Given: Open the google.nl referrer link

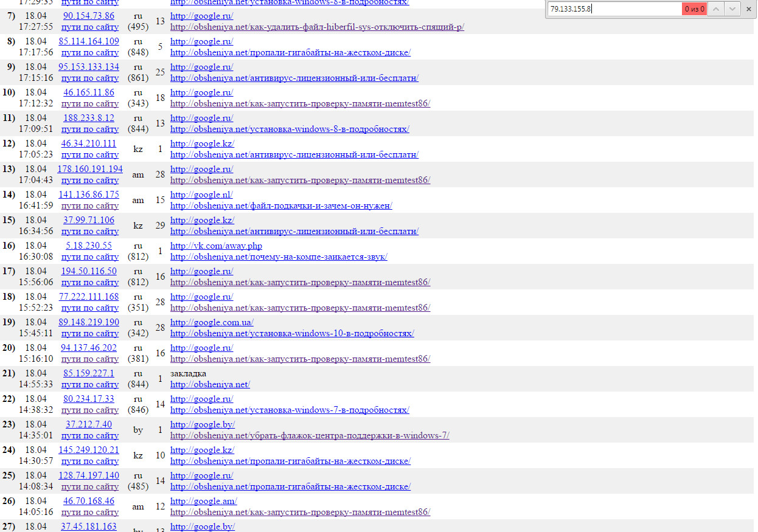Looking at the screenshot, I should click(201, 195).
